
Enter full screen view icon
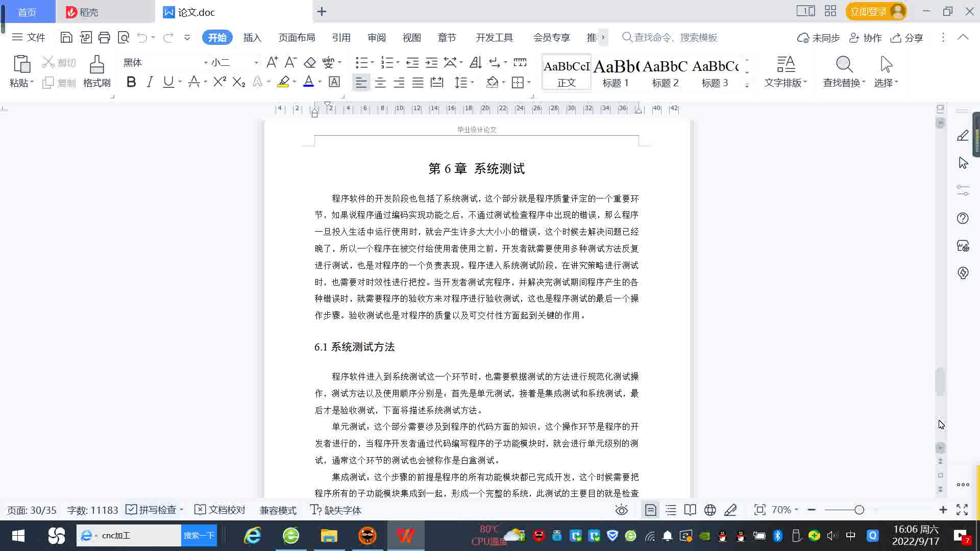(962, 510)
